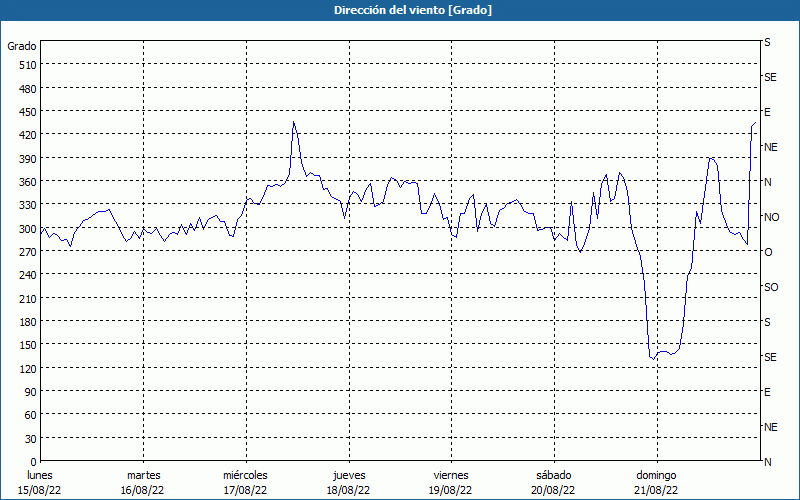The width and height of the screenshot is (800, 500).
Task: Click the date label 18/08/22
Action: click(x=348, y=490)
